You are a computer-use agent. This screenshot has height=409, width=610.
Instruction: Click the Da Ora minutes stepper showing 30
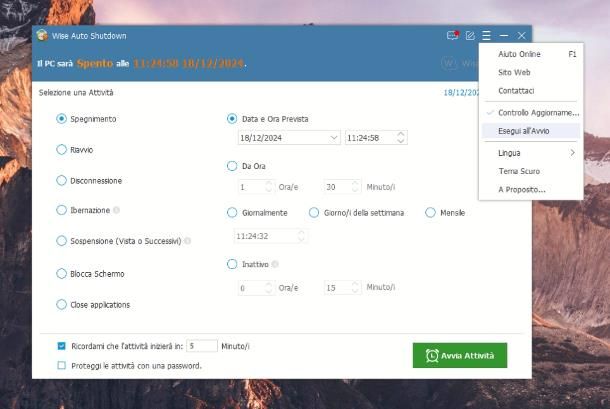[x=355, y=187]
